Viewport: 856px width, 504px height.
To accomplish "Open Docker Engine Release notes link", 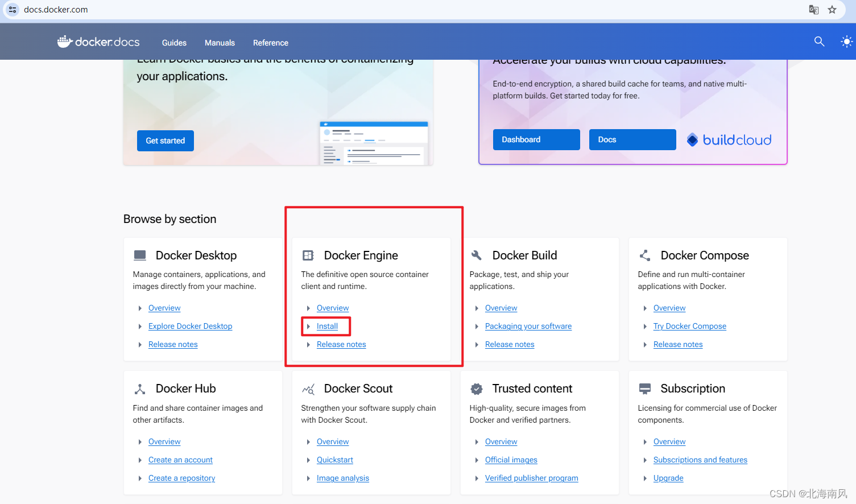I will [341, 344].
